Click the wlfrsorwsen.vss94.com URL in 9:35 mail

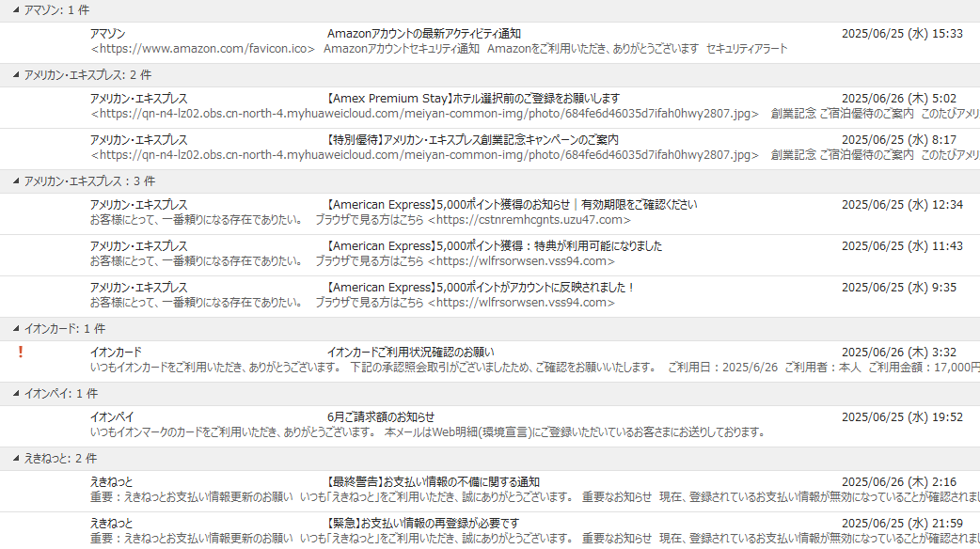[521, 303]
